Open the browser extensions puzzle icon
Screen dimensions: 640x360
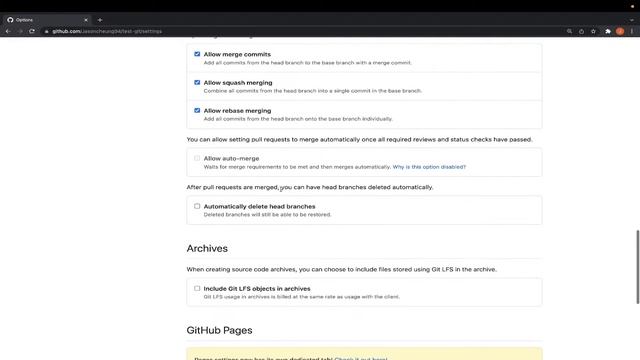pyautogui.click(x=608, y=31)
